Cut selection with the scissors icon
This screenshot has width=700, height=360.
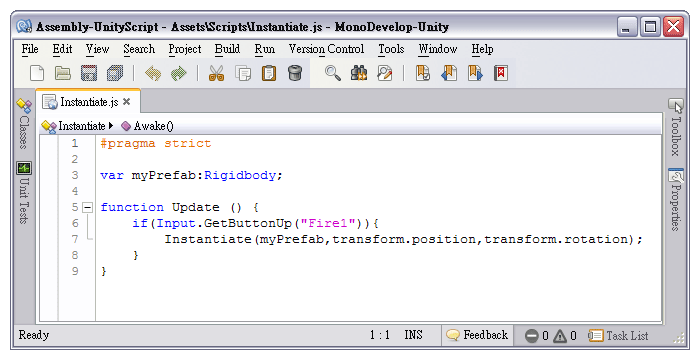click(x=217, y=73)
